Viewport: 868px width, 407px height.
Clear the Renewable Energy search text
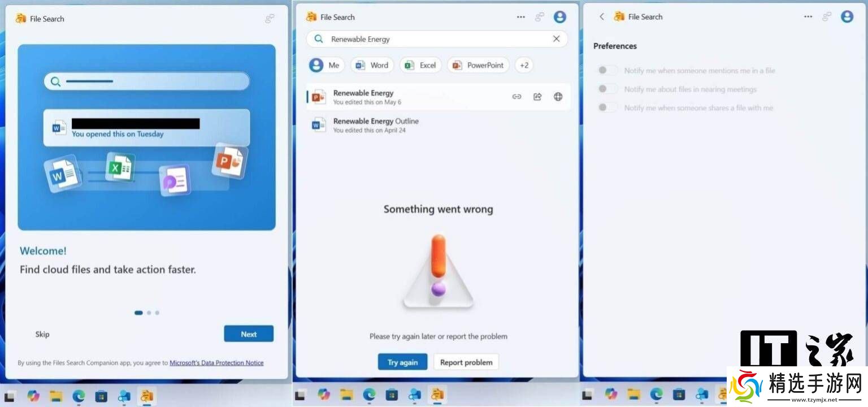(556, 39)
